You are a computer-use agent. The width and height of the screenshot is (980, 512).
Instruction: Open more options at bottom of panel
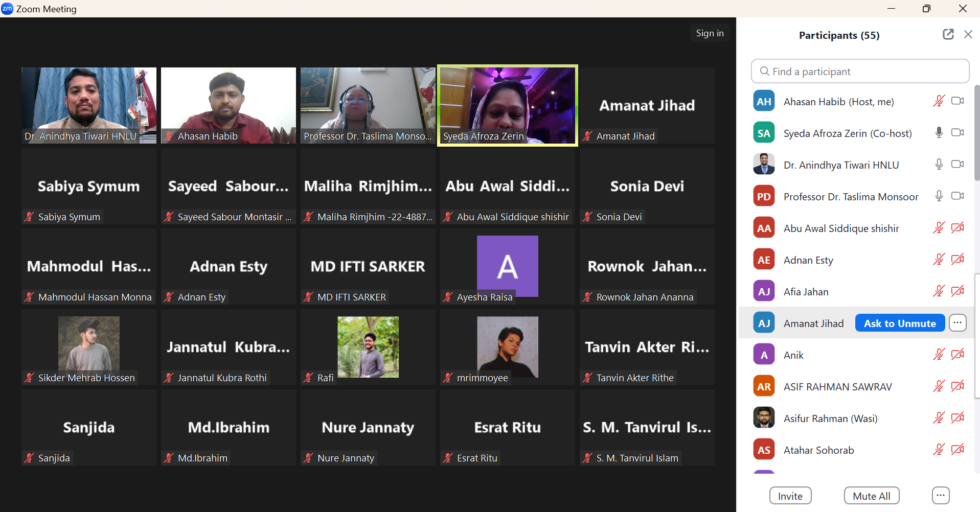click(x=940, y=496)
